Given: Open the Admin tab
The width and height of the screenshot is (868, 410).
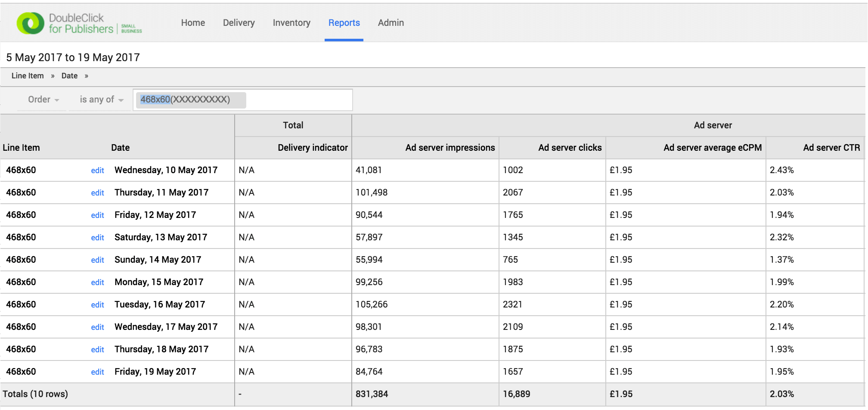Looking at the screenshot, I should 391,23.
